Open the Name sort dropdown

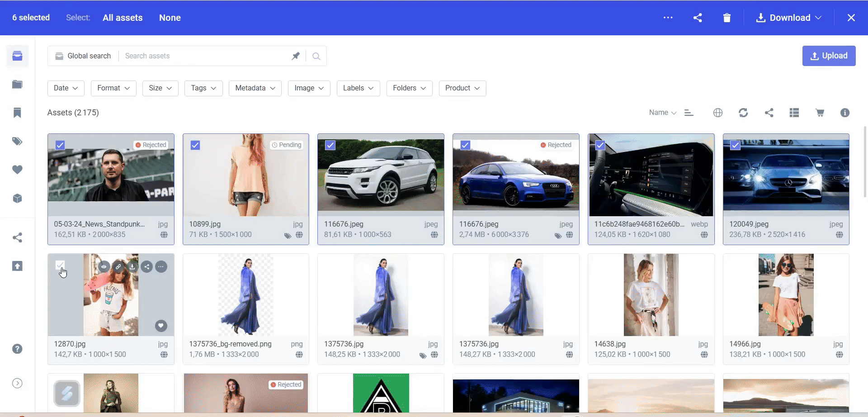662,113
